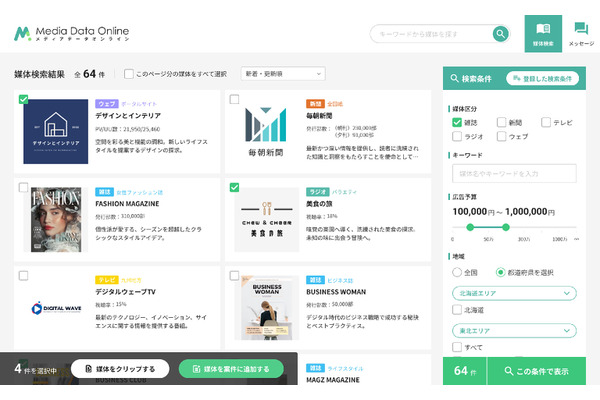
Task: Click the この条件で表示 button
Action: tap(536, 371)
